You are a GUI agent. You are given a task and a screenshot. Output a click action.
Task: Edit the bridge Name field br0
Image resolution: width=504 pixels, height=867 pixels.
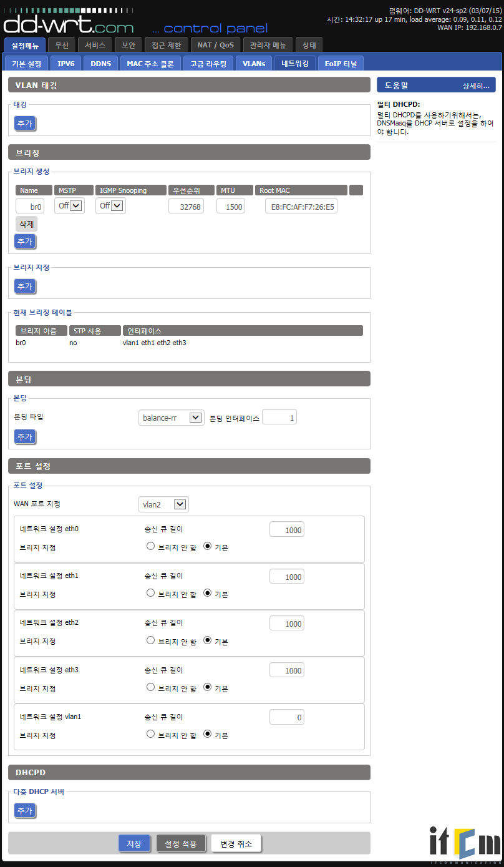(30, 206)
